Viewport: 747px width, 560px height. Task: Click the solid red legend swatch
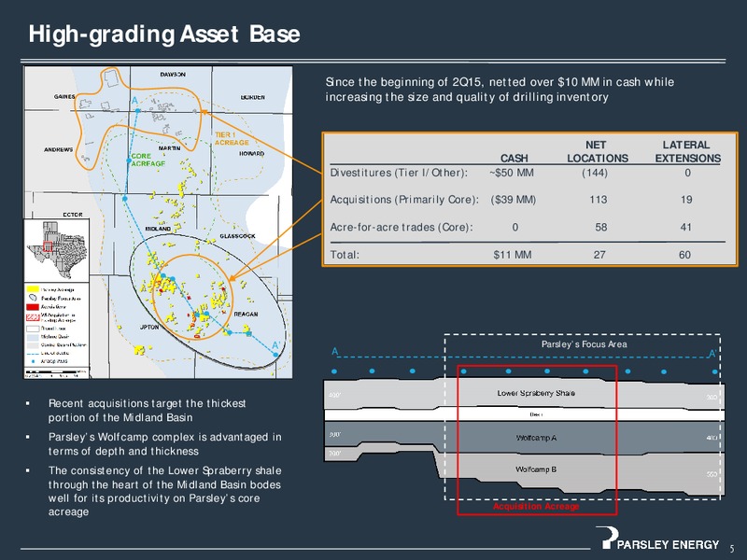[33, 307]
